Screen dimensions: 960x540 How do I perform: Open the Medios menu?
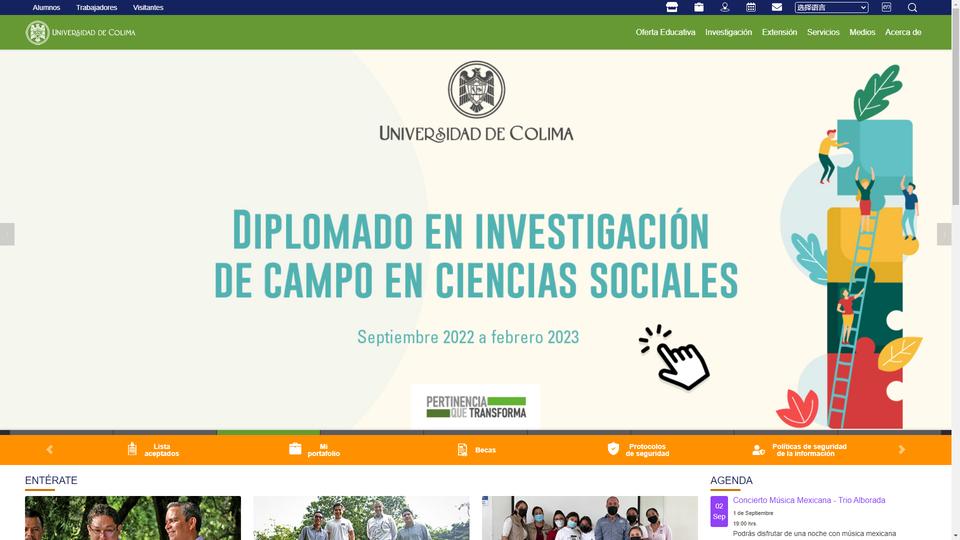(862, 32)
